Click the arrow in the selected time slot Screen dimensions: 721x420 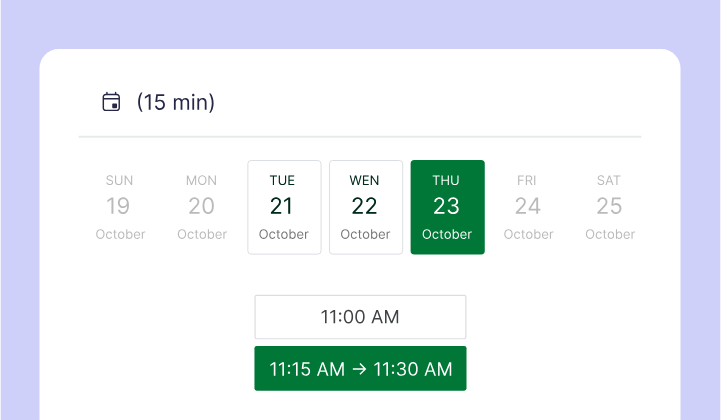359,369
